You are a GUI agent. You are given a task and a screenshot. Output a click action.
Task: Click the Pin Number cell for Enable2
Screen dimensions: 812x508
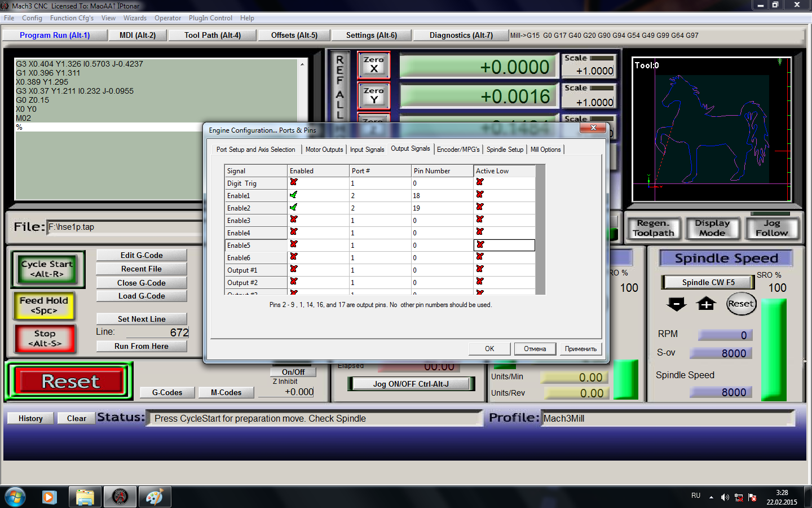click(443, 208)
